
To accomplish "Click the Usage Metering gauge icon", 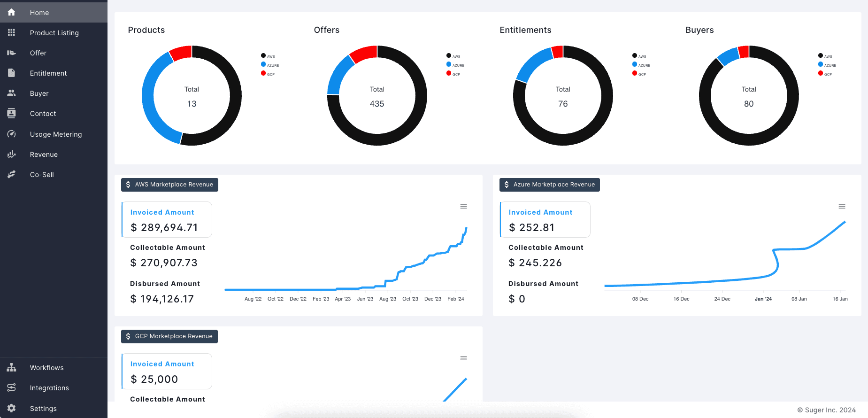I will pos(11,134).
